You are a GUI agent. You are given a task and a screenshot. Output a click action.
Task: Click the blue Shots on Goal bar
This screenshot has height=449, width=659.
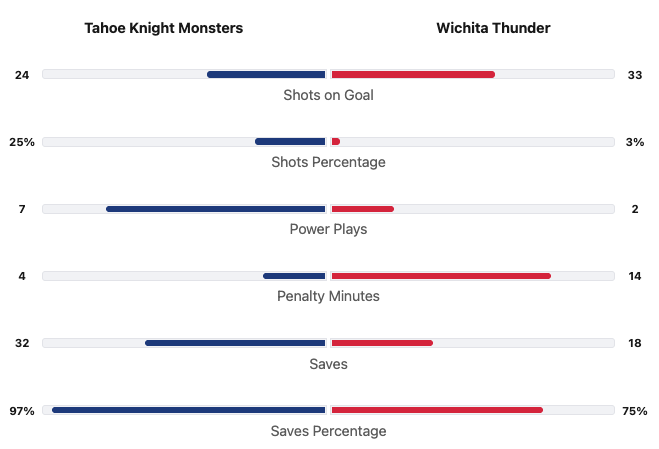click(266, 74)
